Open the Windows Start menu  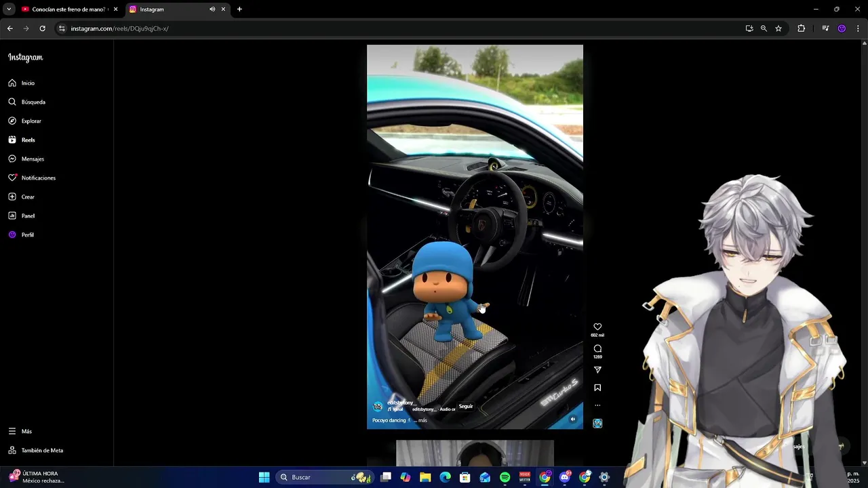(264, 477)
